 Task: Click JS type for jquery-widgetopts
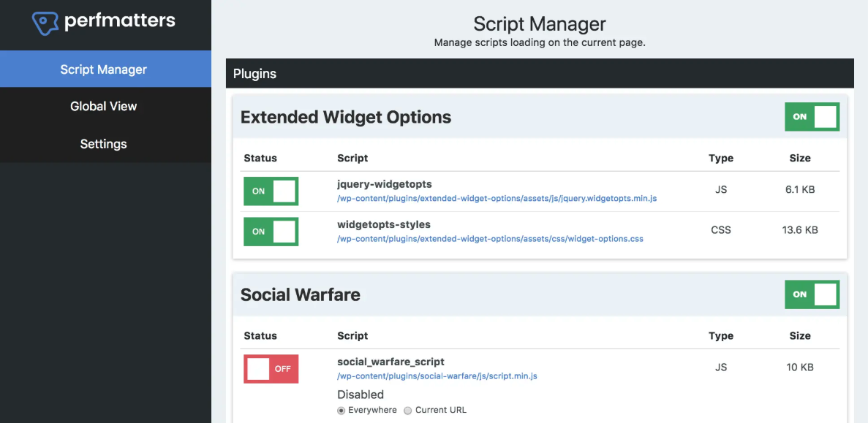tap(721, 190)
